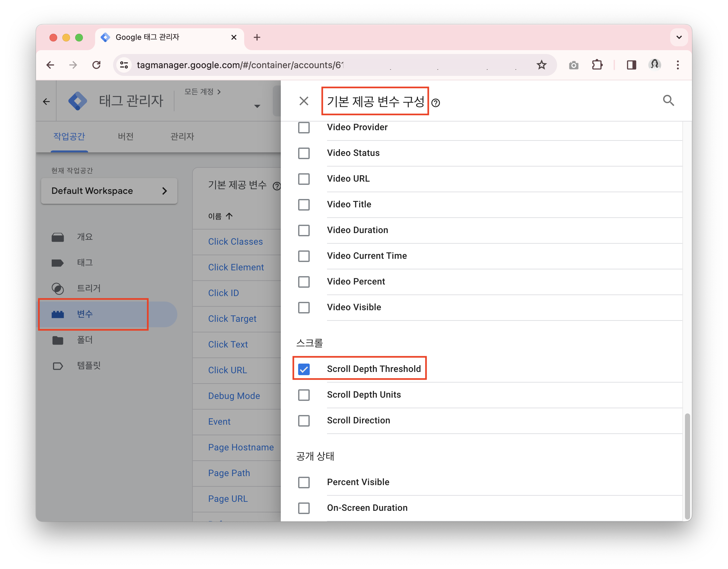Click the Tag Manager diamond logo
This screenshot has width=728, height=569.
(x=78, y=101)
